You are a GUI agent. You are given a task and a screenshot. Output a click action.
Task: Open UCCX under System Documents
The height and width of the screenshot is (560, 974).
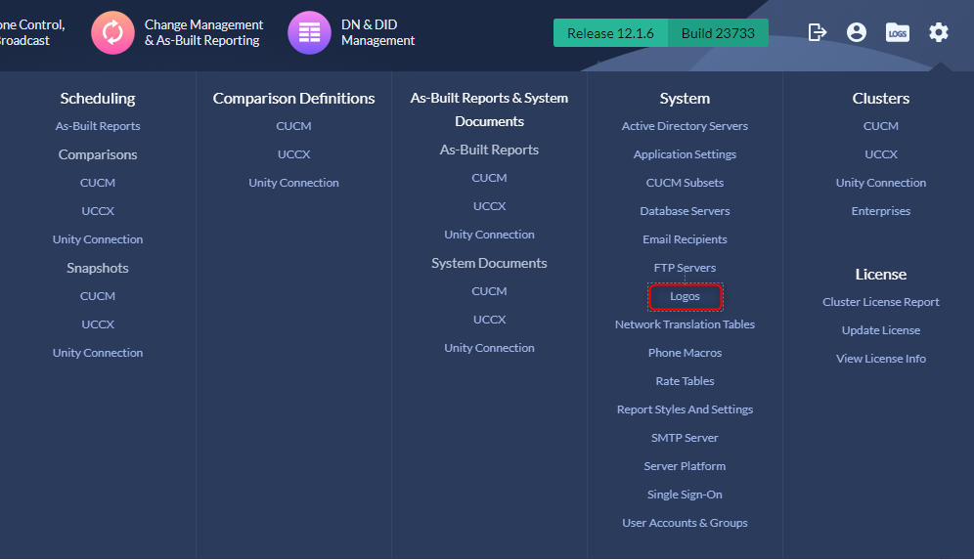pyautogui.click(x=490, y=320)
